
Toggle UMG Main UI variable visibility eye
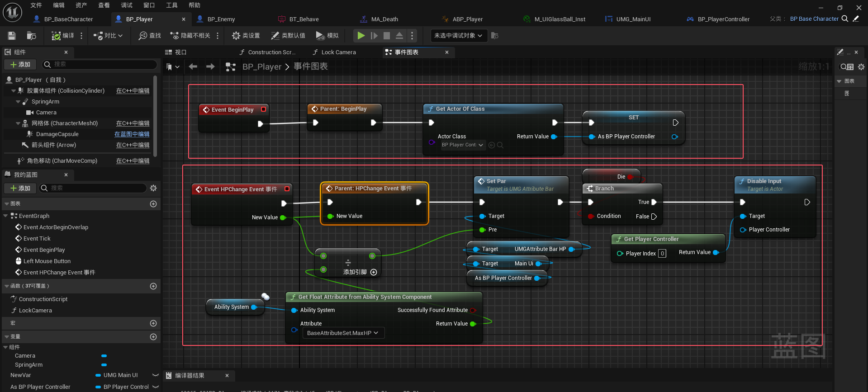tap(155, 375)
